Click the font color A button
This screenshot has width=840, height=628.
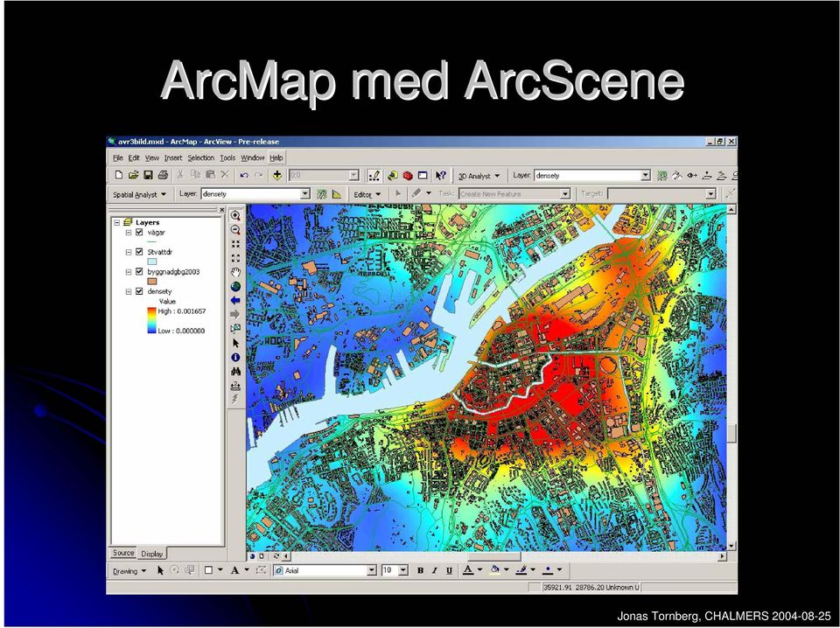(467, 571)
